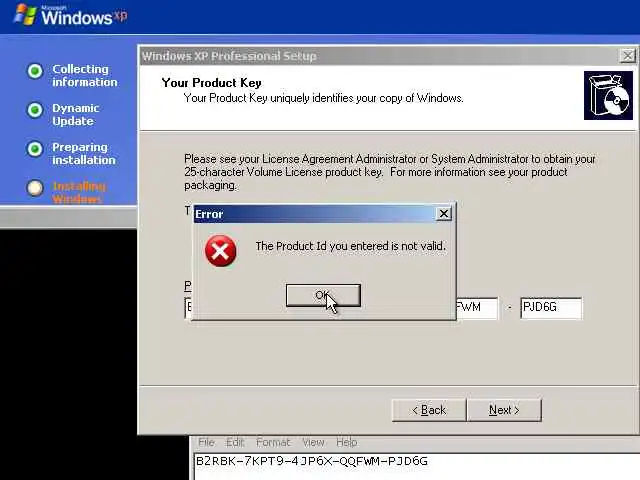The width and height of the screenshot is (640, 480).
Task: Open the Edit menu in Notepad
Action: coord(235,442)
